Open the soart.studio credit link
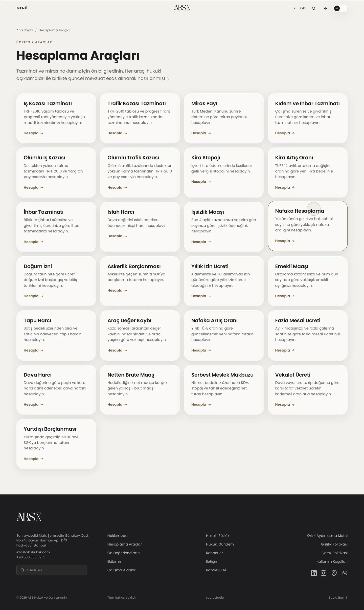 (215, 598)
